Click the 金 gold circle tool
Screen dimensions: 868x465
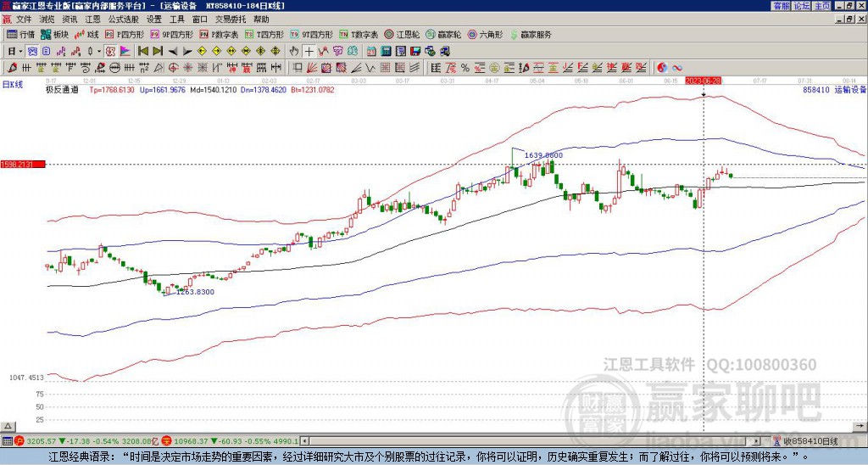click(x=493, y=68)
